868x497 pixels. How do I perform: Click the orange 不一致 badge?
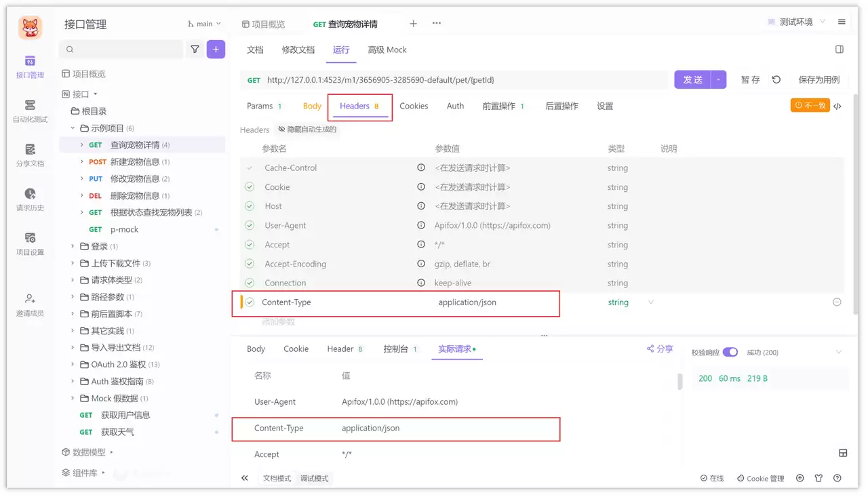click(x=810, y=105)
